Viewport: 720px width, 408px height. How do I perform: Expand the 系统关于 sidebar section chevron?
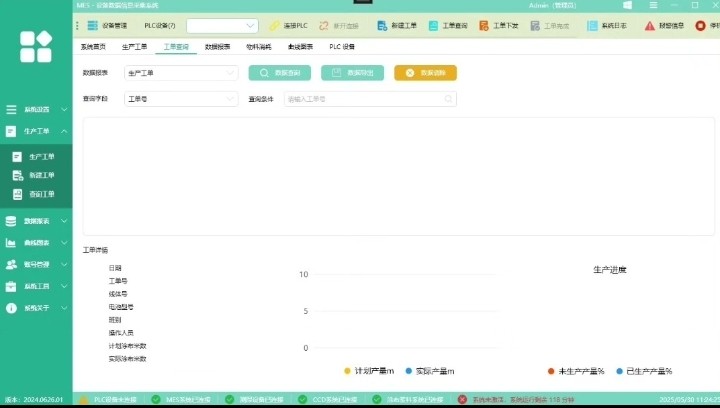point(64,308)
